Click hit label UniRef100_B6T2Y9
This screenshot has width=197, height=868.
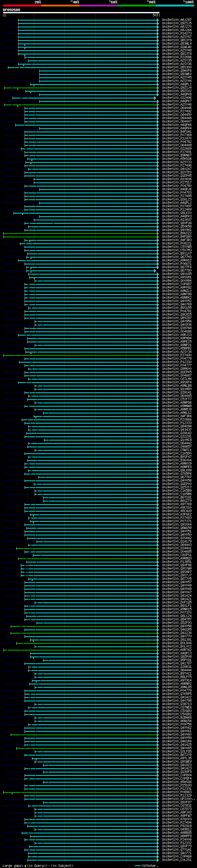click(177, 755)
